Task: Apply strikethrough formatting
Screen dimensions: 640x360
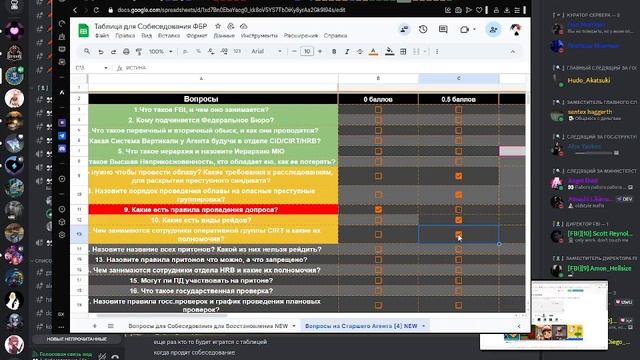Action: pyautogui.click(x=360, y=51)
